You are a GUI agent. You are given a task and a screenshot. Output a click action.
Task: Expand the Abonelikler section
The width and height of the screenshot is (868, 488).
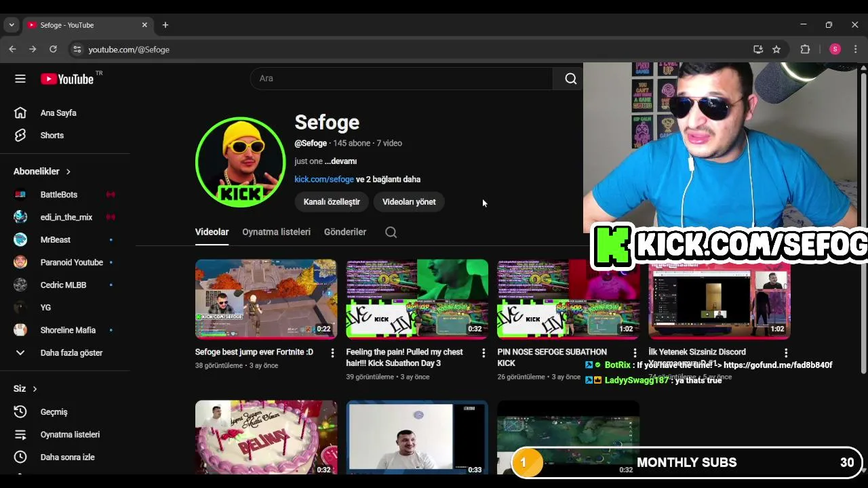pos(42,171)
